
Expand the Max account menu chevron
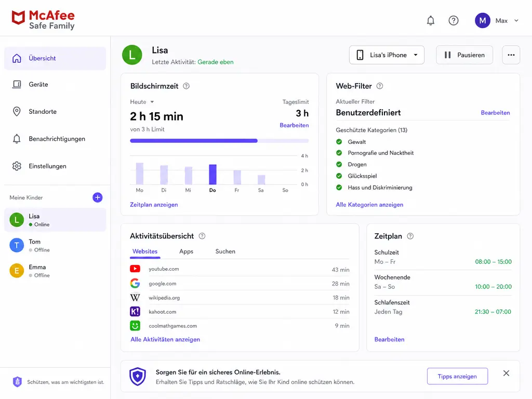click(516, 21)
